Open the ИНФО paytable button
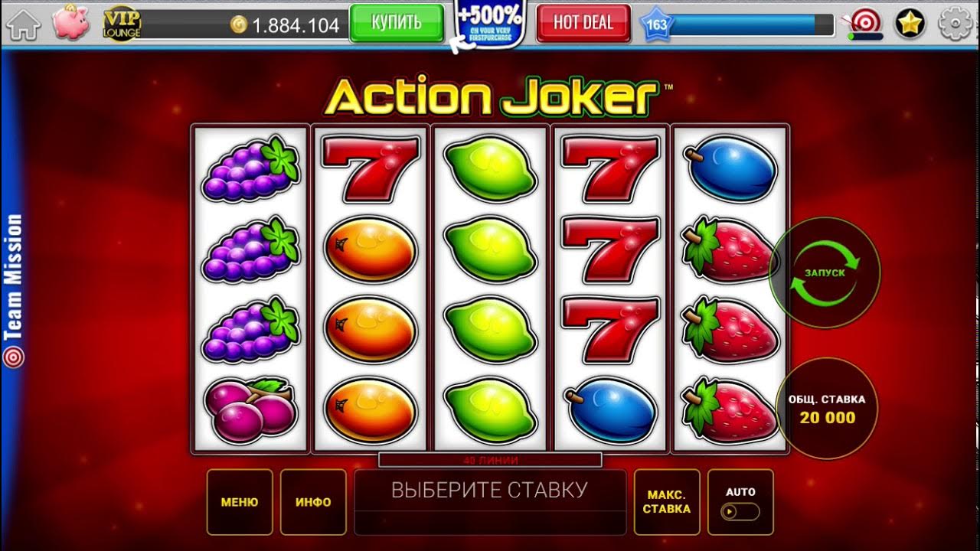980x551 pixels. (313, 502)
